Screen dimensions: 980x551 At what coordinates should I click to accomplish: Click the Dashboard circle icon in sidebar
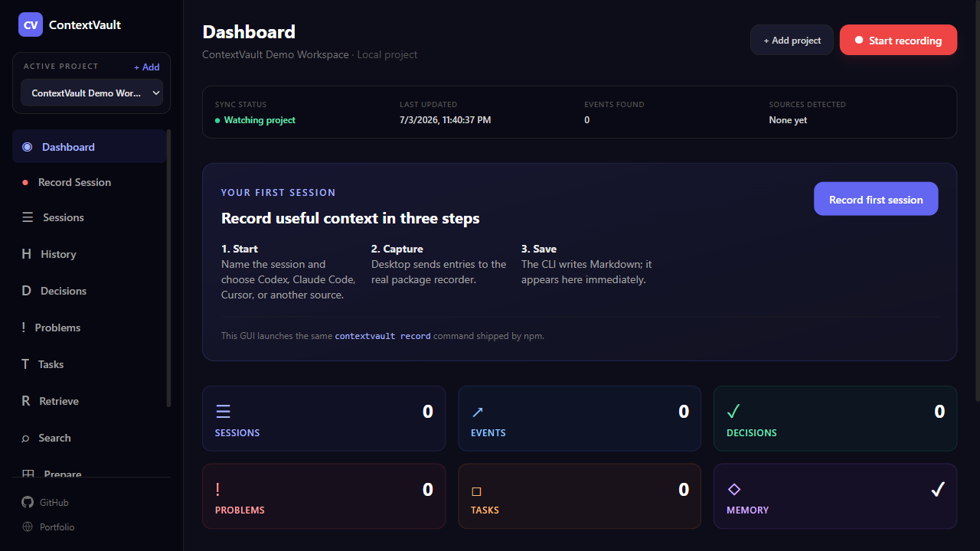28,147
